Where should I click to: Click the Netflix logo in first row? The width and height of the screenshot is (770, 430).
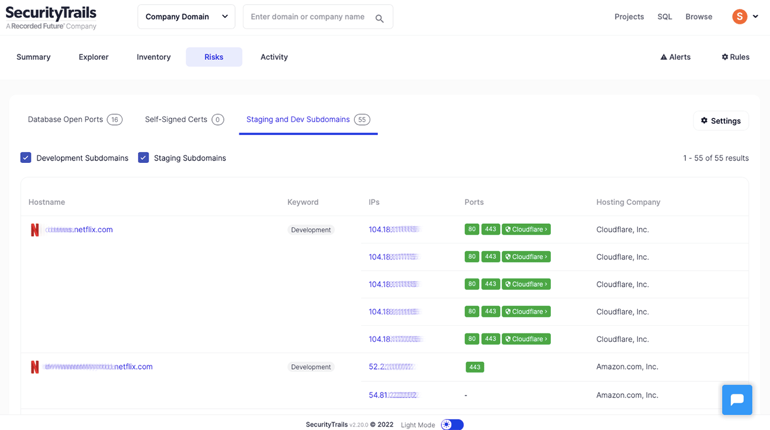(34, 230)
